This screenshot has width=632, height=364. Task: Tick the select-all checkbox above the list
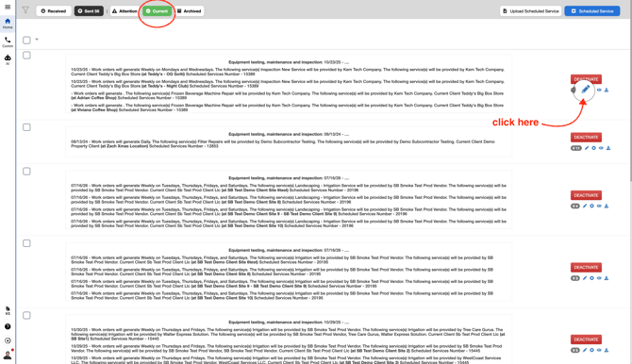pyautogui.click(x=26, y=40)
